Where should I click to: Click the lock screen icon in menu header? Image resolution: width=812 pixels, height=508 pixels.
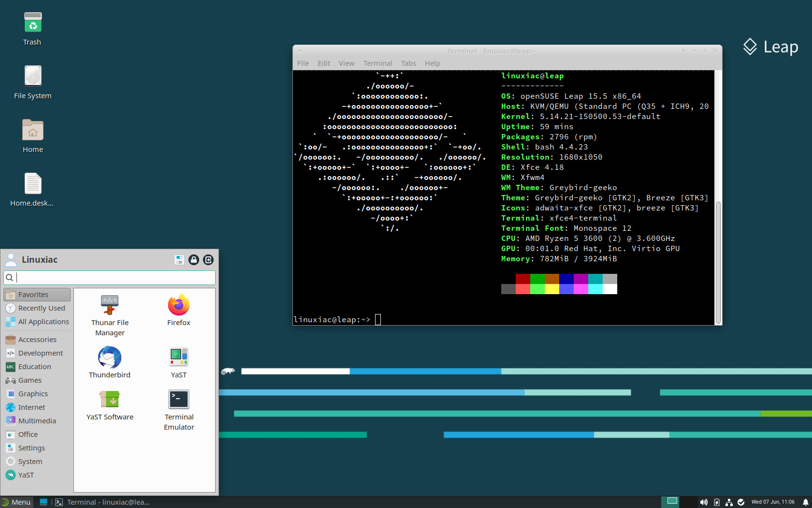[x=194, y=260]
